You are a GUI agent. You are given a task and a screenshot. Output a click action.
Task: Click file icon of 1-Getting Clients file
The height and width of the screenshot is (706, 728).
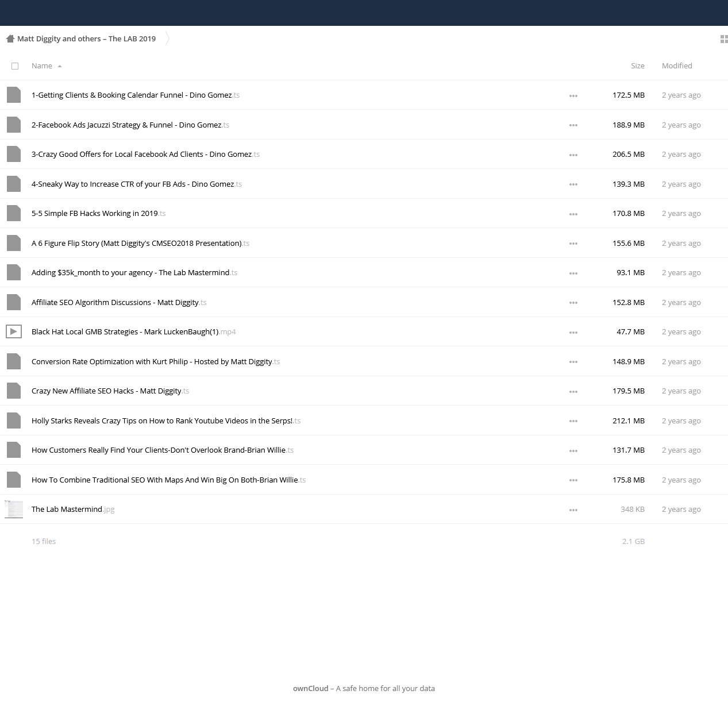pos(14,95)
